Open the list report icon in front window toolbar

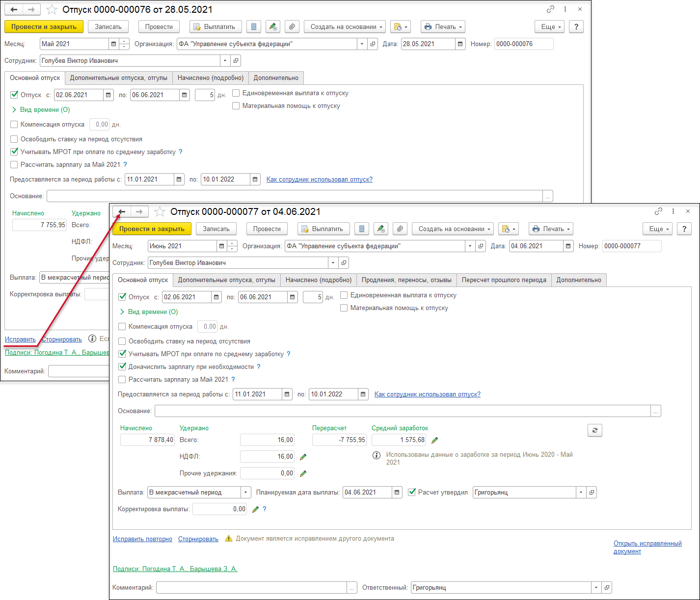click(362, 229)
